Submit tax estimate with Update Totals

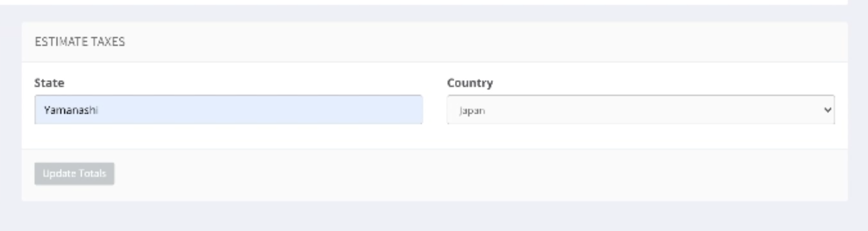click(x=74, y=174)
